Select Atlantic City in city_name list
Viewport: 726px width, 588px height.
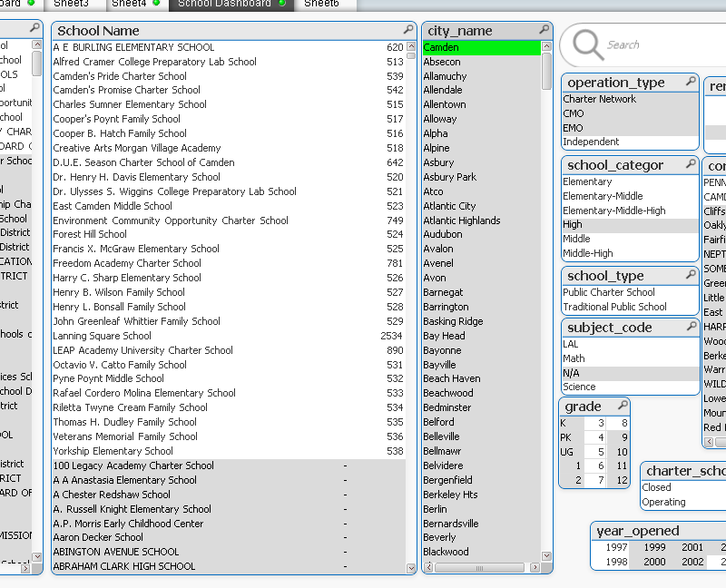[449, 206]
